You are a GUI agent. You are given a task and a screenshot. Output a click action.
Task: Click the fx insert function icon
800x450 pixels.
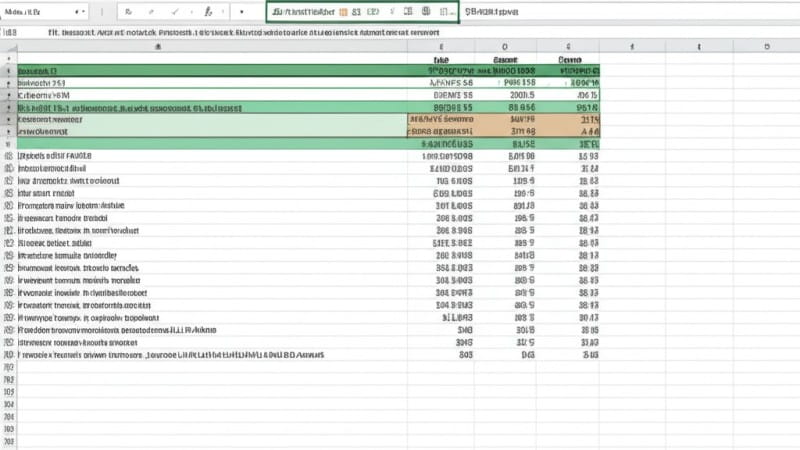(x=208, y=12)
